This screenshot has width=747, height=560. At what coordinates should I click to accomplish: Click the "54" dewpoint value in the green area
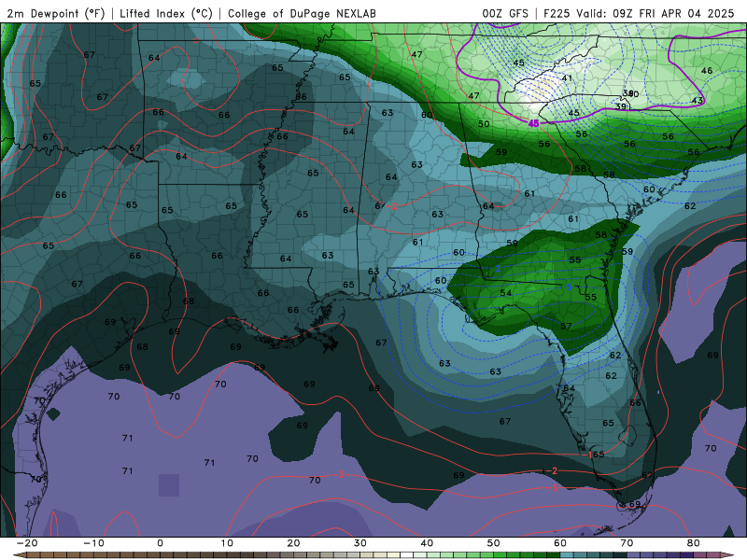pyautogui.click(x=506, y=293)
